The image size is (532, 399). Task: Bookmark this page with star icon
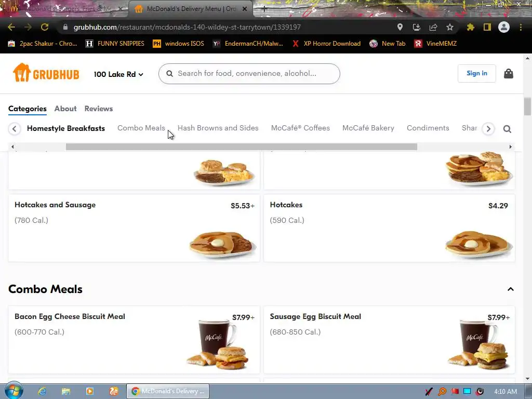tap(450, 27)
